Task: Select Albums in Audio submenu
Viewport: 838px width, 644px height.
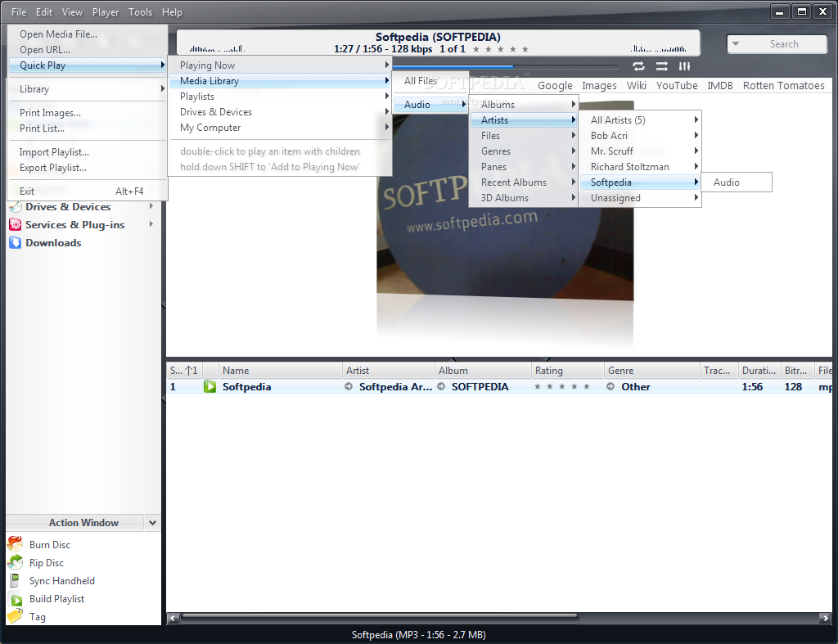Action: pyautogui.click(x=524, y=105)
